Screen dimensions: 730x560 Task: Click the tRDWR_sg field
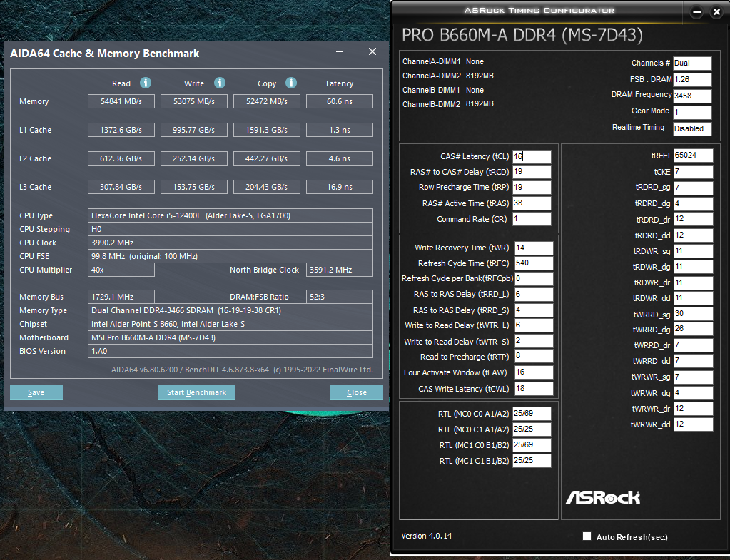[x=693, y=251]
